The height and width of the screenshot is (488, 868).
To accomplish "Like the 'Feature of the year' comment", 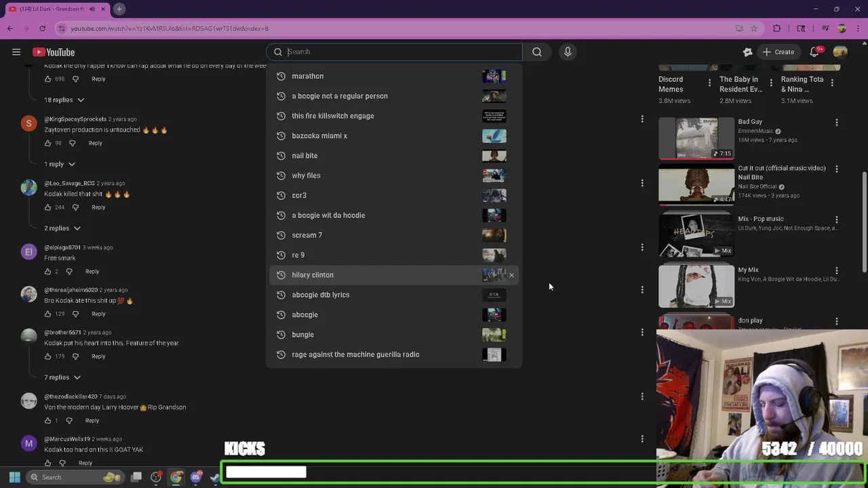I will [x=47, y=357].
